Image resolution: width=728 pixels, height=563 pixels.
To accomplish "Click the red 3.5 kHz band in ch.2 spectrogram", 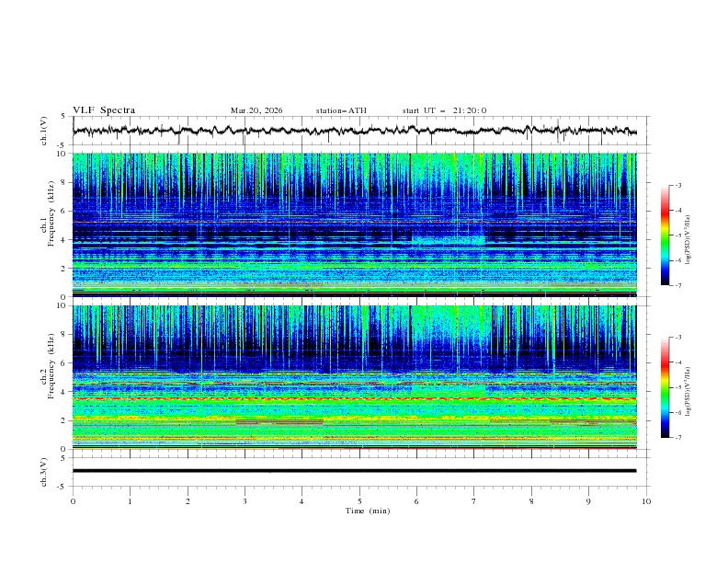I will tap(354, 398).
